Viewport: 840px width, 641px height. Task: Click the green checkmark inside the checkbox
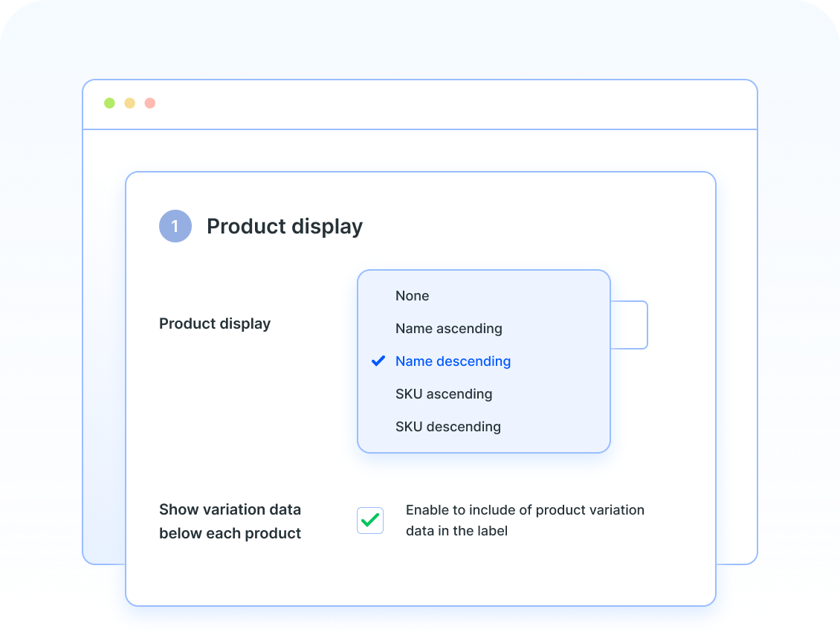coord(369,521)
